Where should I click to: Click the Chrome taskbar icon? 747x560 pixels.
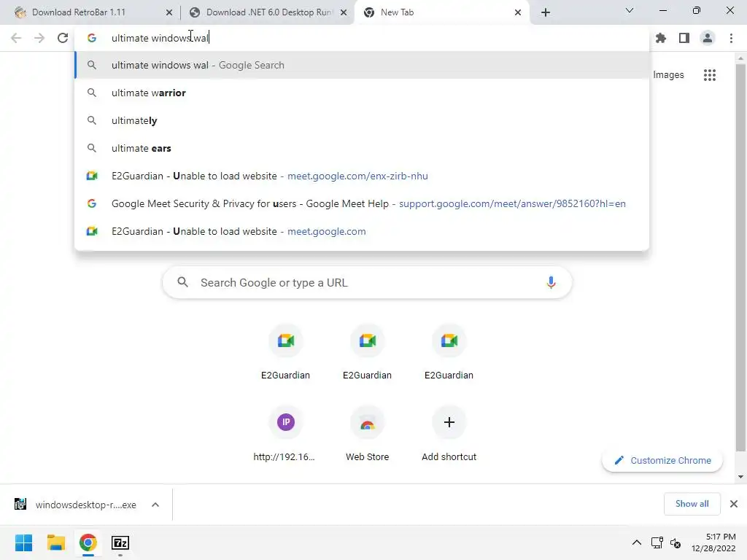pyautogui.click(x=88, y=542)
